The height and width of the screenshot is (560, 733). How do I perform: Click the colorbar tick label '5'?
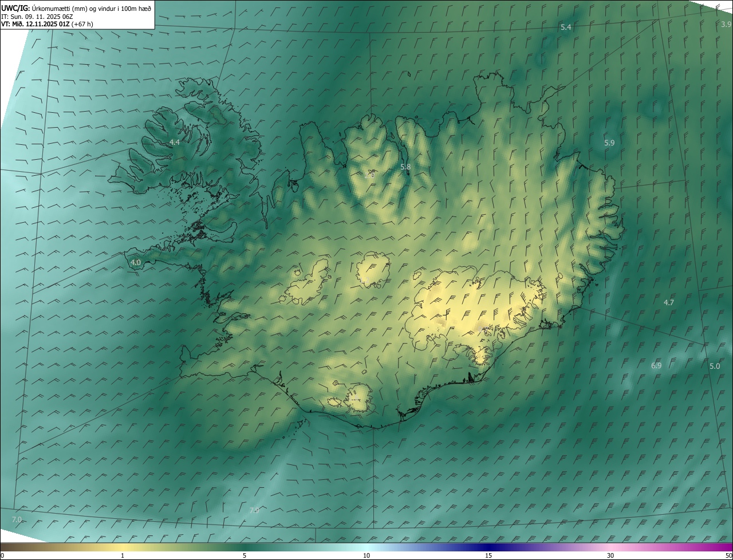(245, 555)
